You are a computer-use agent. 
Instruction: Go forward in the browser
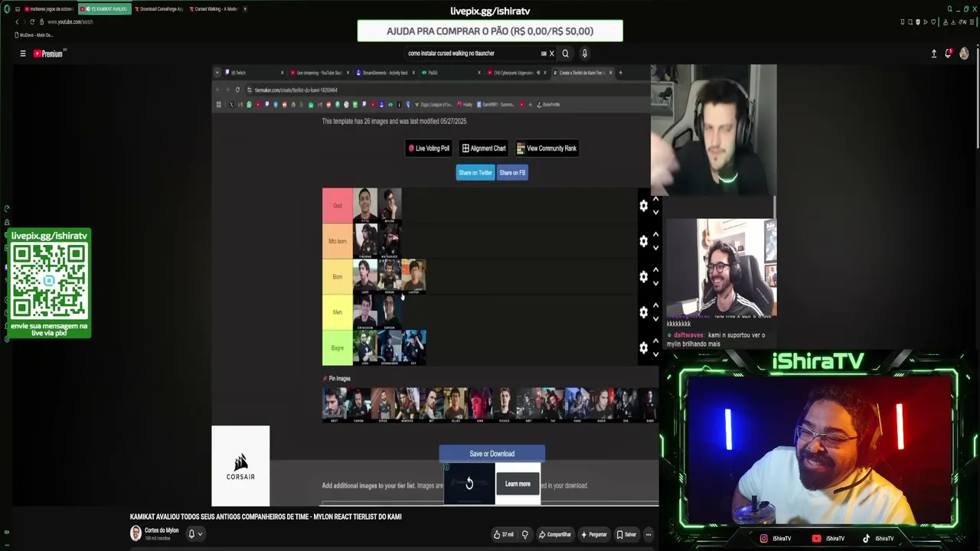[x=24, y=22]
